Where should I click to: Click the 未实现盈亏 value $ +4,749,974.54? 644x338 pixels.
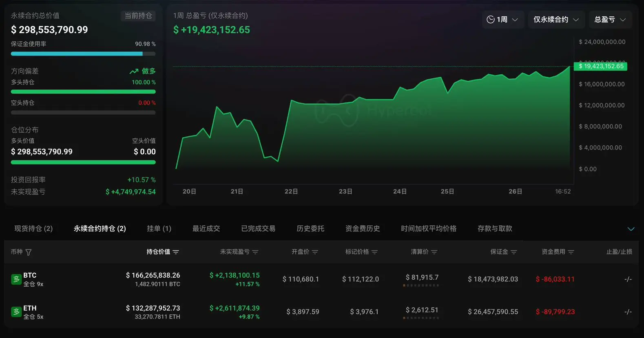click(131, 192)
